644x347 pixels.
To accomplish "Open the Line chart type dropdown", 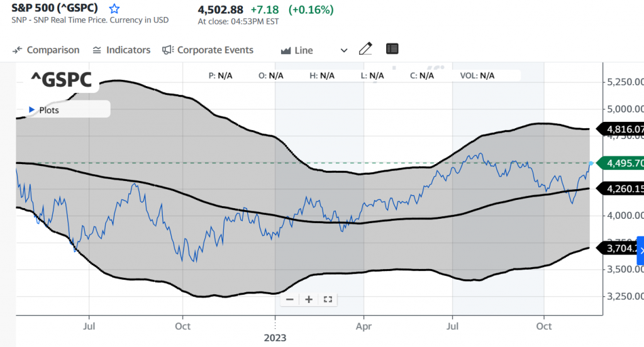I will tap(314, 50).
